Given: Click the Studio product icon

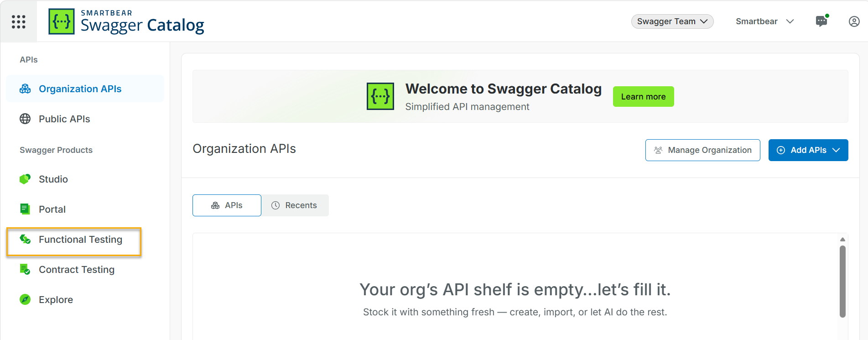Looking at the screenshot, I should pos(25,179).
